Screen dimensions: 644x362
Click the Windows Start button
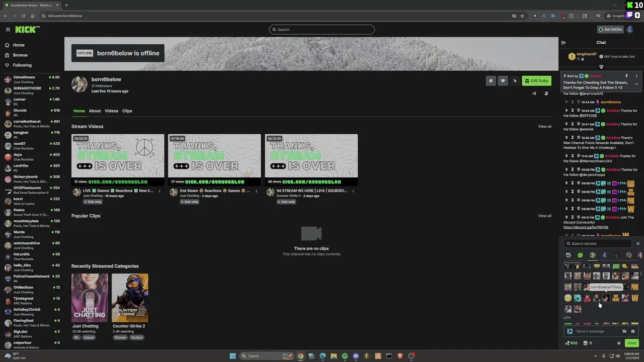[x=232, y=356]
